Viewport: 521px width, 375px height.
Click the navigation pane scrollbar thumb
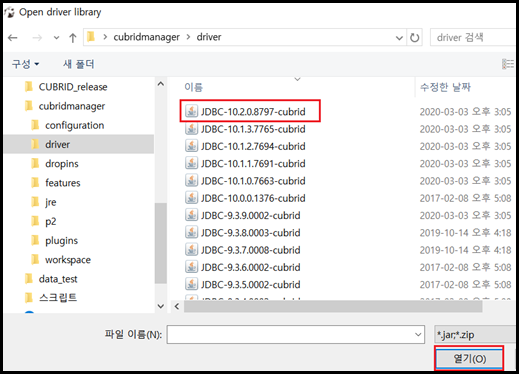pyautogui.click(x=161, y=243)
